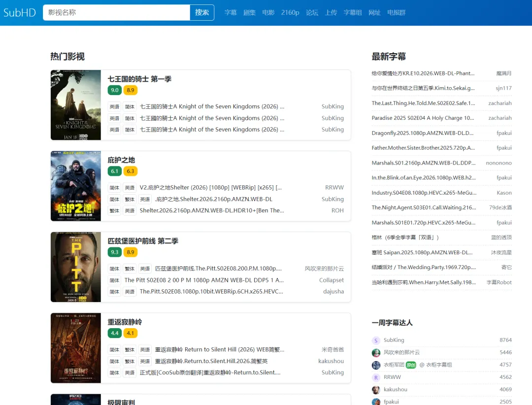The image size is (532, 405).
Task: Open 匹兹堡医护前线.The.Pitt.S02E08.200.P.M subtitle
Action: (x=218, y=269)
